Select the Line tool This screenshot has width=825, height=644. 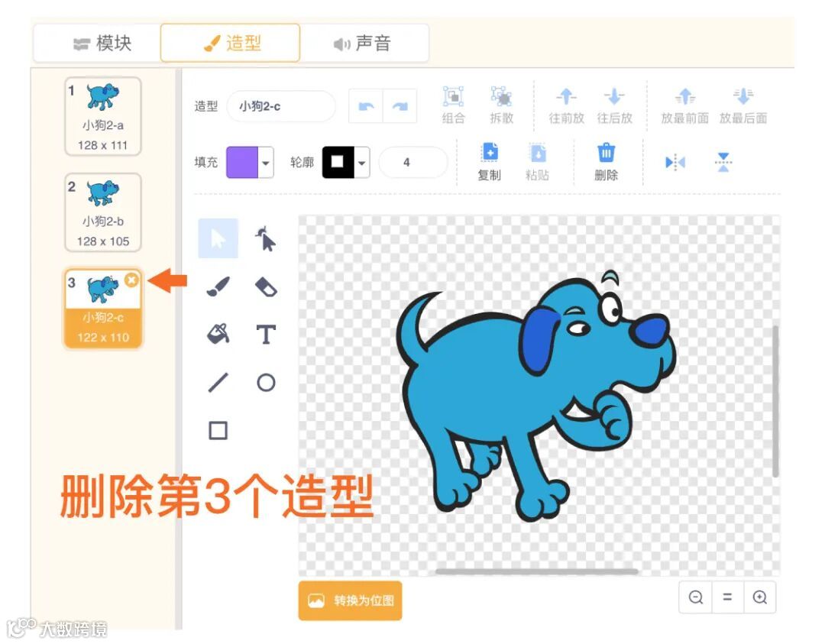coord(218,383)
